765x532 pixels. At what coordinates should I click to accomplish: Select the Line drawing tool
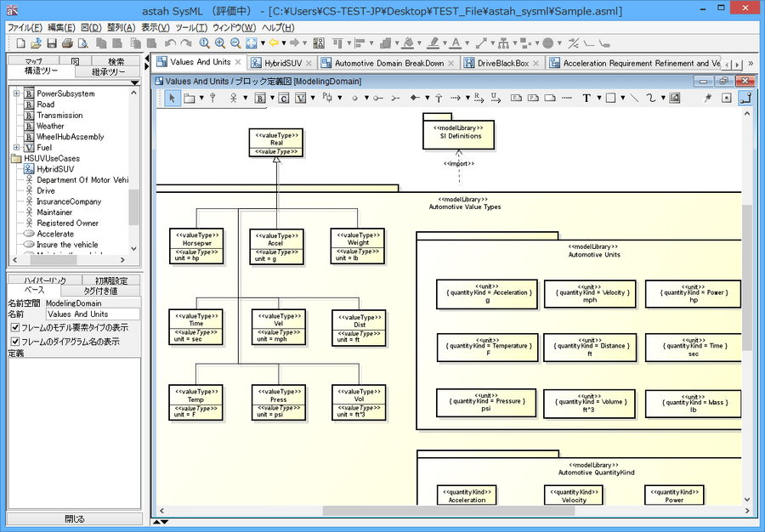tap(634, 98)
